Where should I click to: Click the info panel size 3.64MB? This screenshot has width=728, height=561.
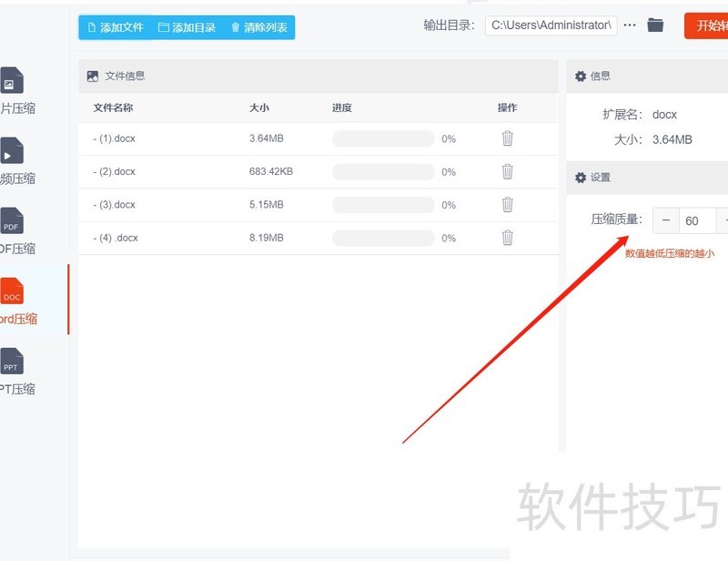pos(672,139)
